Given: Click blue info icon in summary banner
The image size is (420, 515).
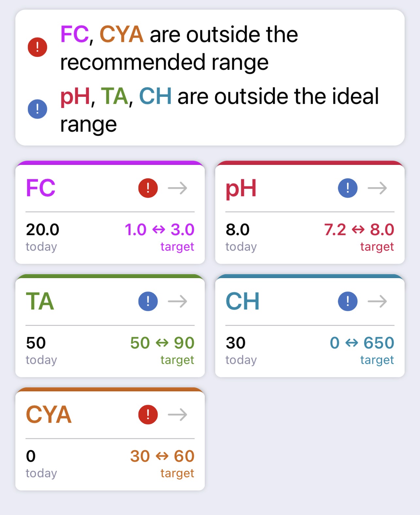Looking at the screenshot, I should click(37, 109).
